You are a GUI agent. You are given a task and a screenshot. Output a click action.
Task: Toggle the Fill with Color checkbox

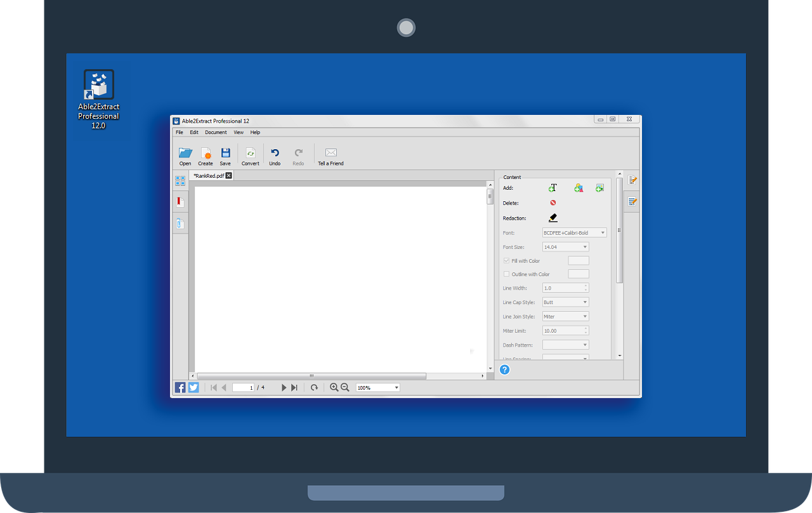click(x=506, y=261)
